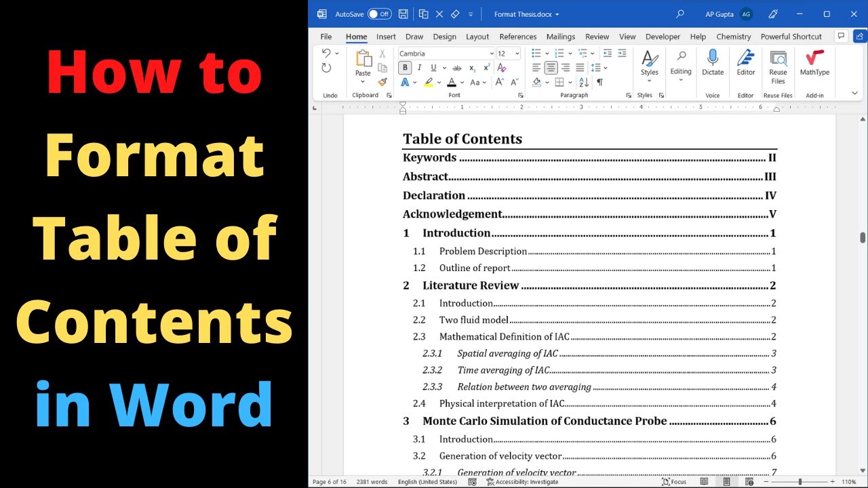868x488 pixels.
Task: Click the Bullets list icon
Action: 536,54
